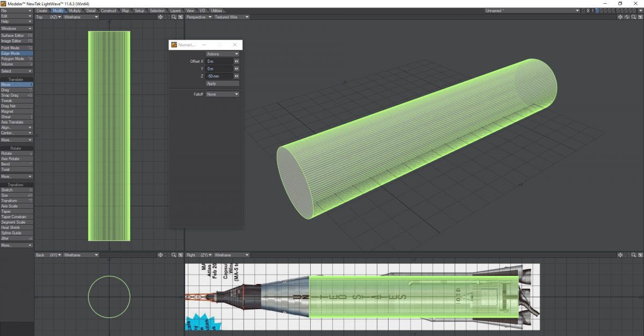Click the rotate view icon in perspective viewport
Image resolution: width=644 pixels, height=336 pixels.
pyautogui.click(x=627, y=17)
